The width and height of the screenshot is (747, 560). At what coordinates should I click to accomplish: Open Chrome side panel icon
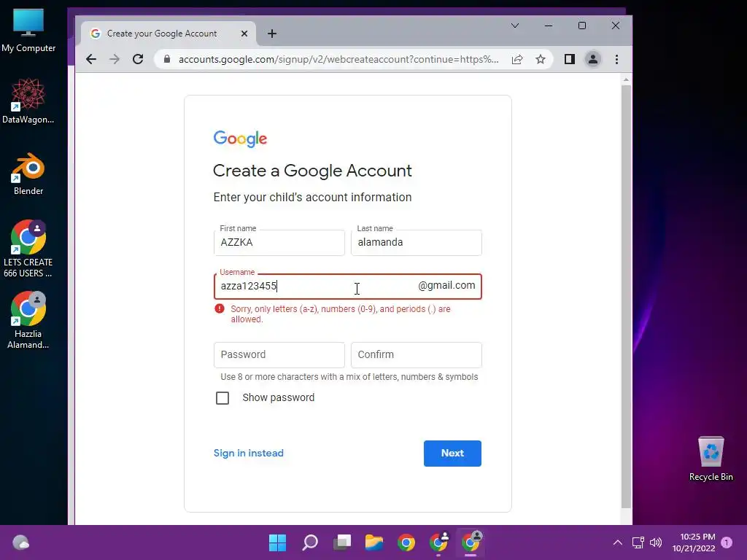(569, 59)
